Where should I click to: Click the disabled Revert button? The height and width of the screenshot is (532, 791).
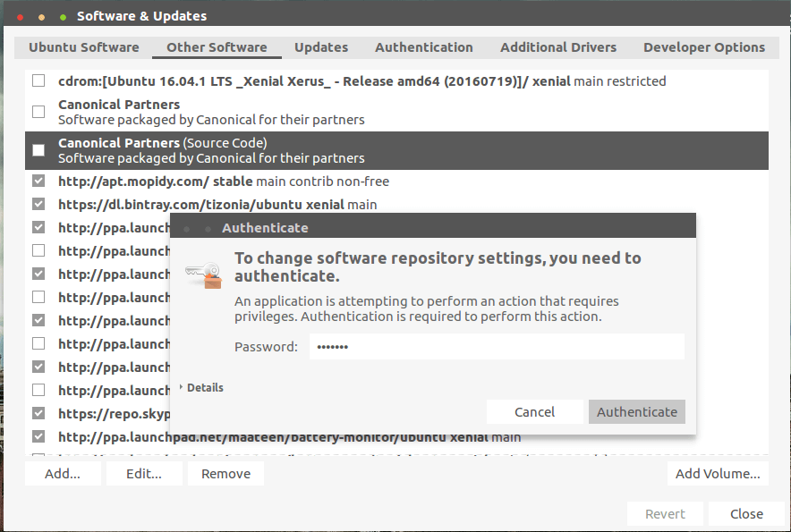(x=665, y=514)
